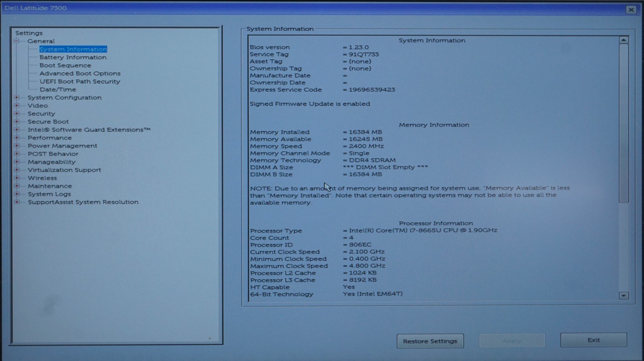Image resolution: width=644 pixels, height=361 pixels.
Task: Click Memory Installed value 16384 MB
Action: point(365,132)
